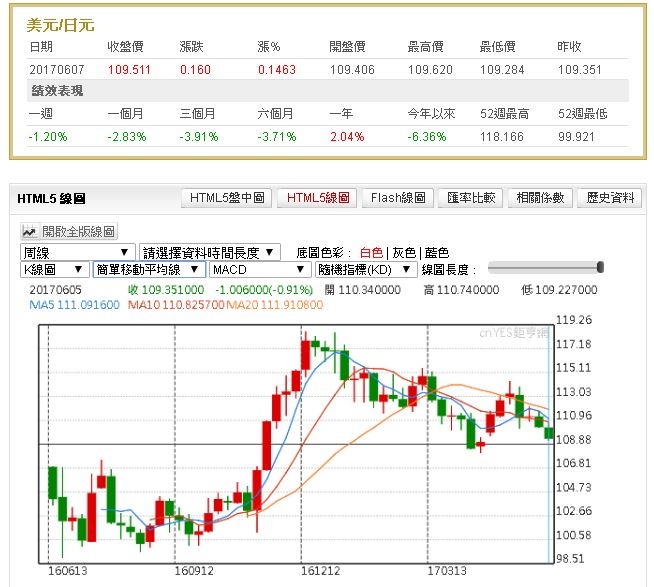Click the highest price 109.620
The height and width of the screenshot is (587, 654).
pos(430,70)
